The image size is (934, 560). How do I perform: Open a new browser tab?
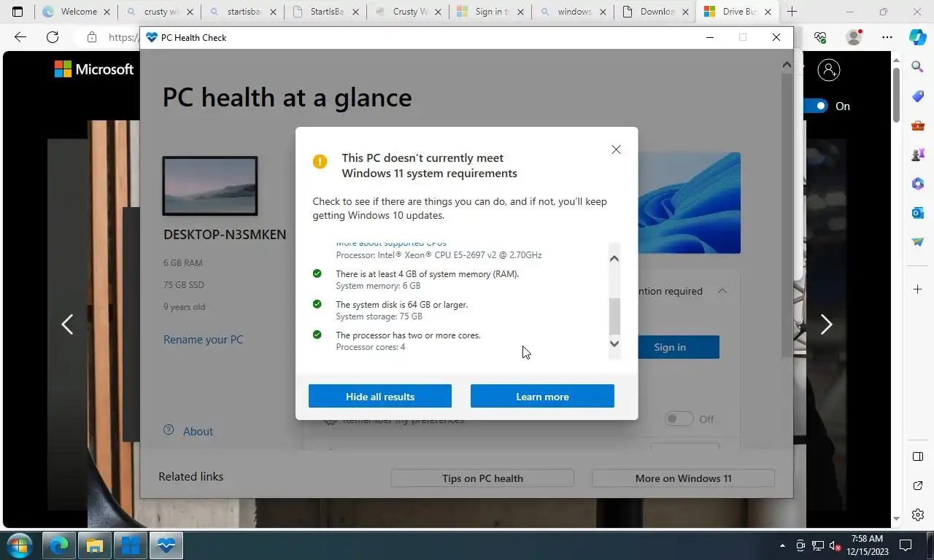(792, 12)
